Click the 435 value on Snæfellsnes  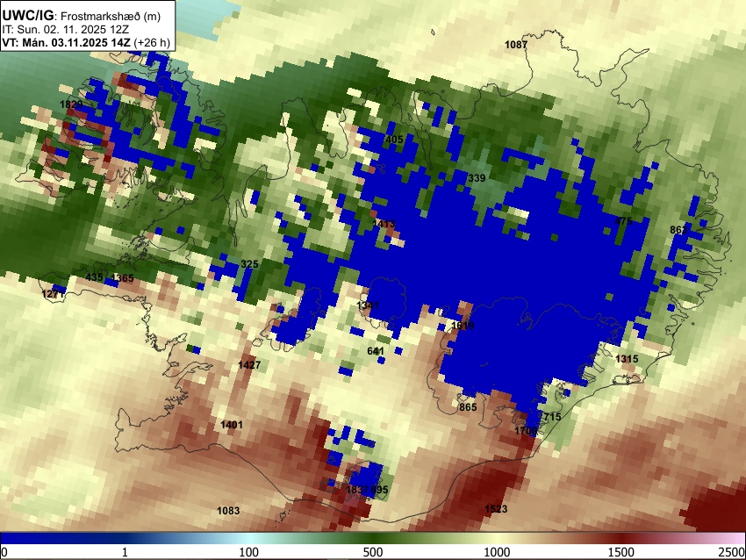click(94, 277)
